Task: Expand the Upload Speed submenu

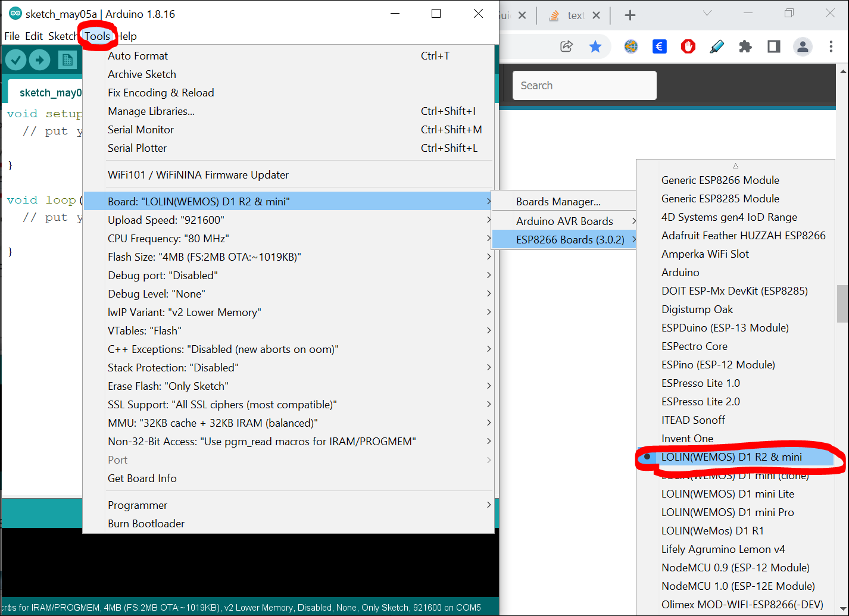Action: tap(288, 220)
